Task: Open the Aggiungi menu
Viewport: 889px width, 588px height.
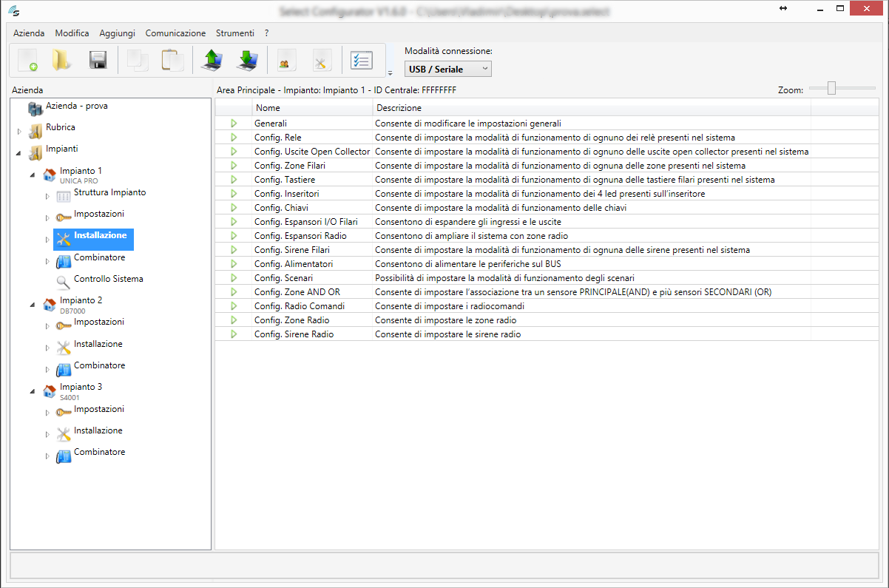Action: click(118, 33)
